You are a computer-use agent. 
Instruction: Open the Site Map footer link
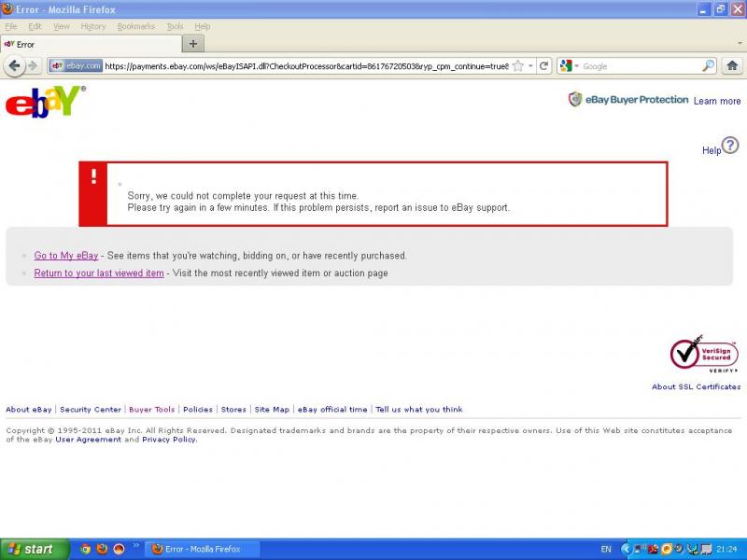[272, 410]
